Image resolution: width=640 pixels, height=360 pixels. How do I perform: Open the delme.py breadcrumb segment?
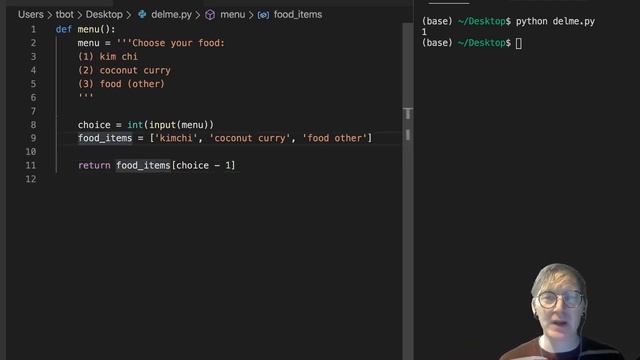171,15
